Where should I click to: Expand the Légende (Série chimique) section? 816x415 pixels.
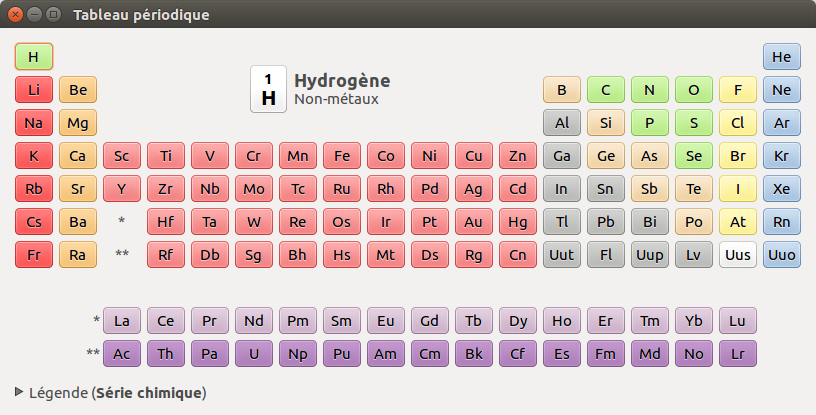tap(110, 393)
